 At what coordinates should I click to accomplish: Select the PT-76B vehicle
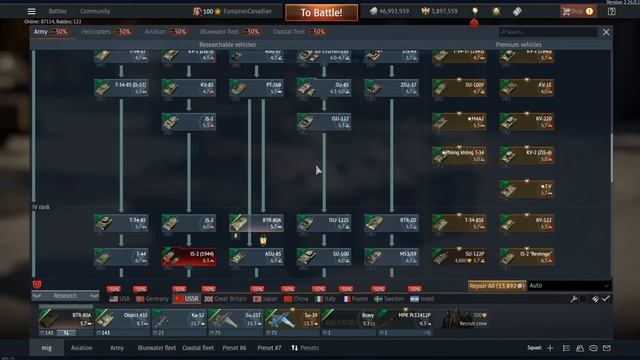[256, 88]
